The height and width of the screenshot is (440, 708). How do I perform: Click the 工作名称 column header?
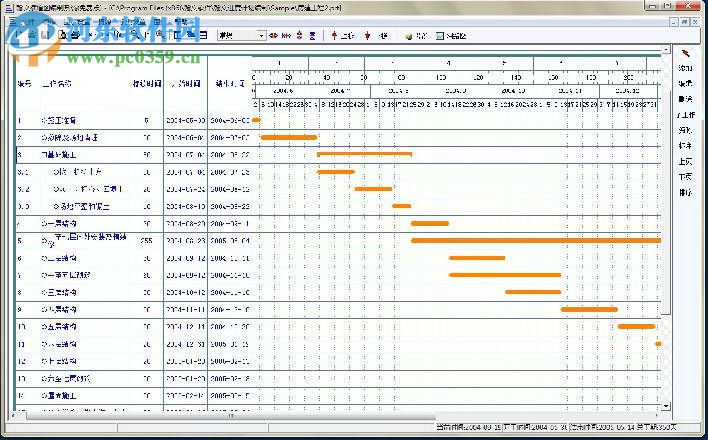(x=56, y=84)
